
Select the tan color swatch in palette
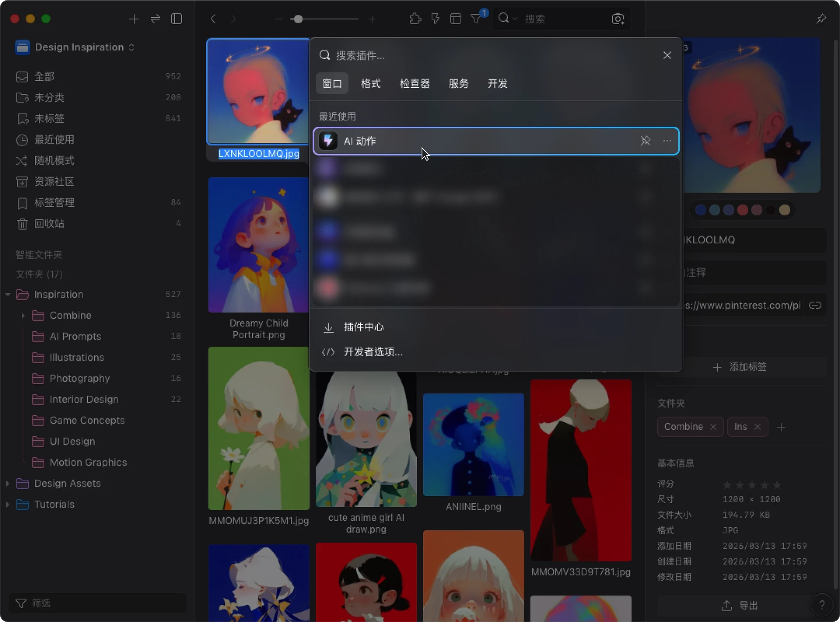(x=785, y=210)
